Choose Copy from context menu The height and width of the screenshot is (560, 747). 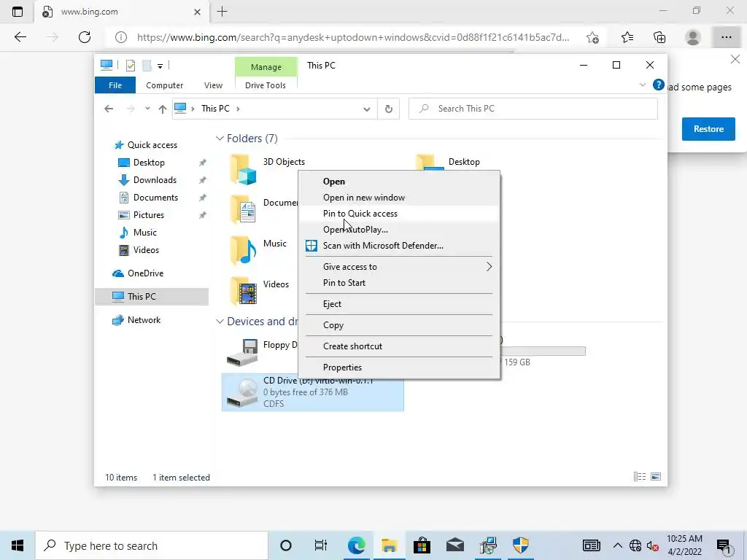399,325
